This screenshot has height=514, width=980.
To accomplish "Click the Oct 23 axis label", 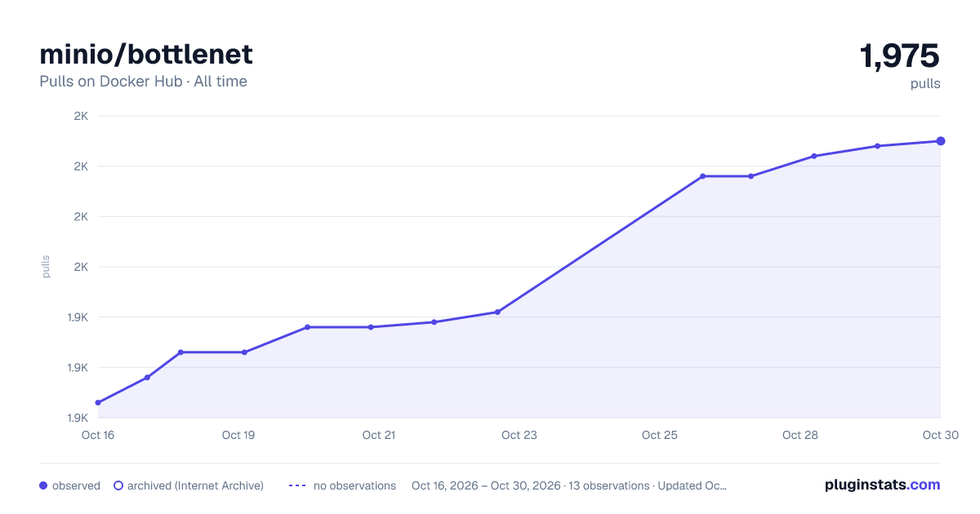I will pyautogui.click(x=519, y=435).
